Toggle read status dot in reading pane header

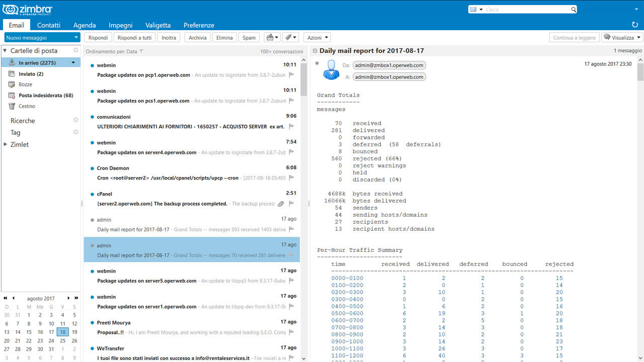(x=317, y=63)
